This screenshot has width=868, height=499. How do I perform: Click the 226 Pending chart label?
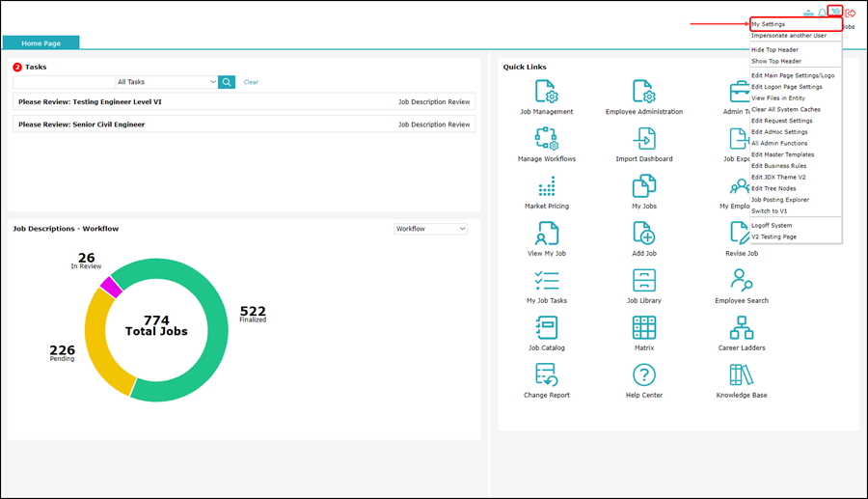(x=62, y=353)
